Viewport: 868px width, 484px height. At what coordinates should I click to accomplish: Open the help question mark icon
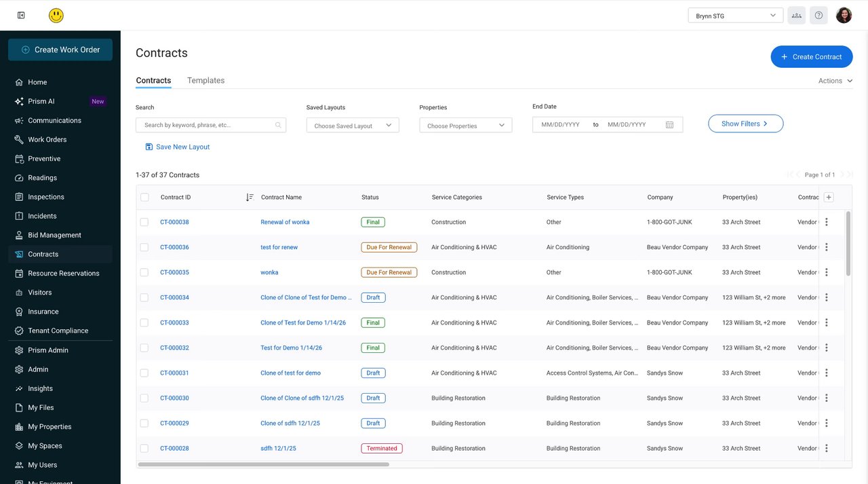tap(818, 15)
